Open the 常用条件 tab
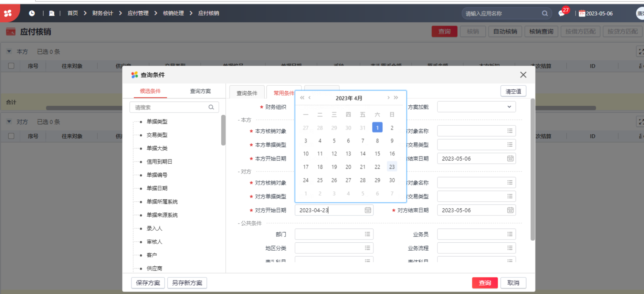The width and height of the screenshot is (644, 294). [284, 93]
